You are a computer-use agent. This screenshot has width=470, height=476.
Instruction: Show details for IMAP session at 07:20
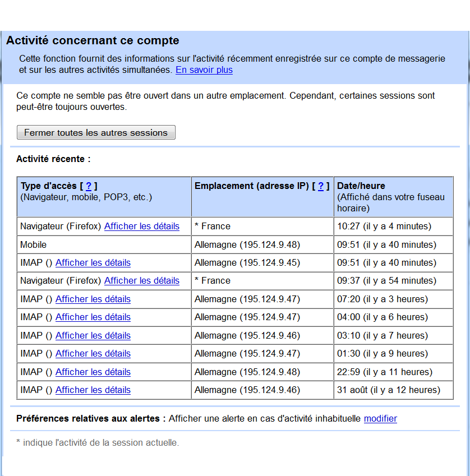pos(93,299)
